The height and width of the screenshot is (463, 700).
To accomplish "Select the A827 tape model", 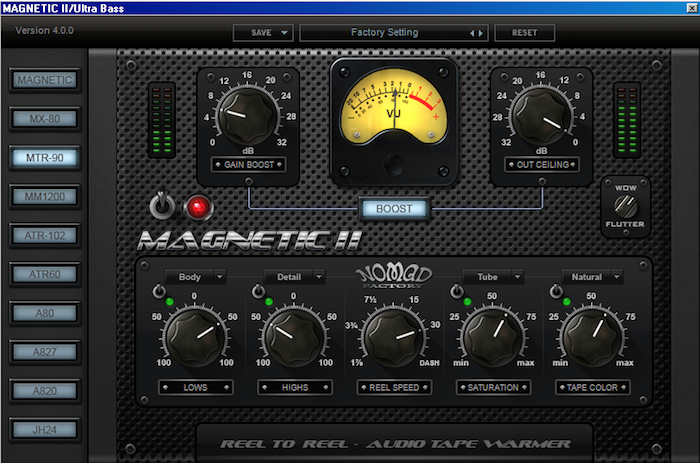I will coord(45,352).
